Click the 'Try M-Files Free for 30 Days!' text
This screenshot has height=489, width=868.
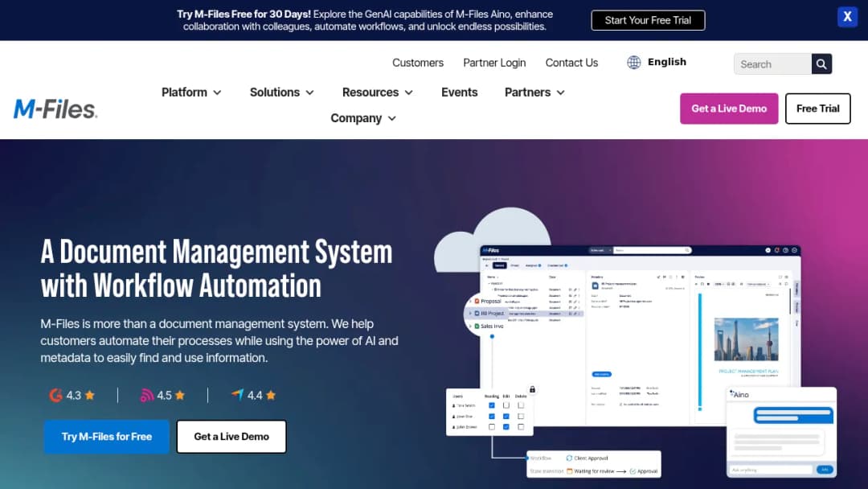tap(244, 14)
